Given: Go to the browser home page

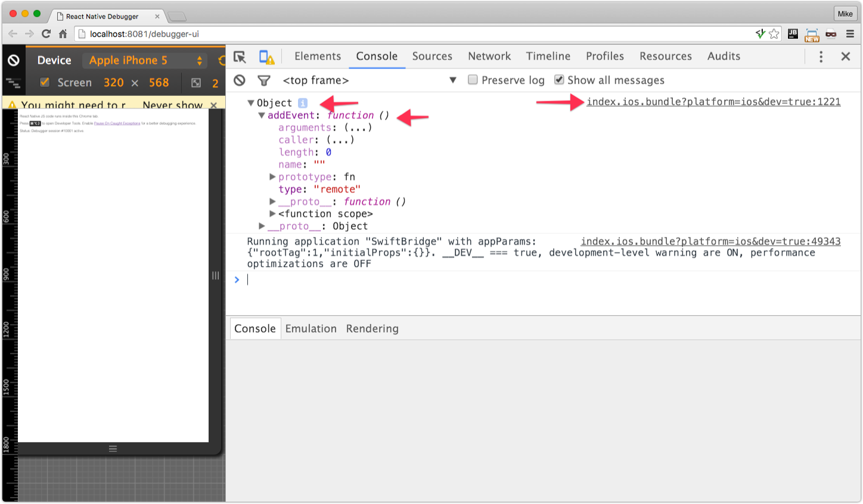Looking at the screenshot, I should pyautogui.click(x=63, y=34).
